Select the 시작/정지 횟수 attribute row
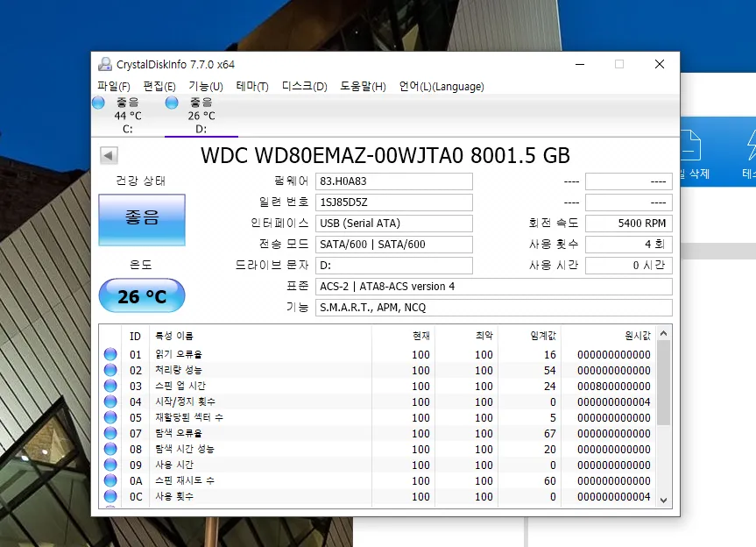Viewport: 756px width, 547px height. point(378,401)
